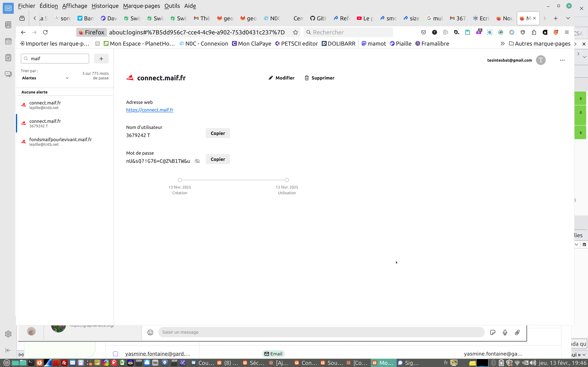This screenshot has height=367, width=588.
Task: Click the microphone icon in message bar
Action: coord(505,332)
